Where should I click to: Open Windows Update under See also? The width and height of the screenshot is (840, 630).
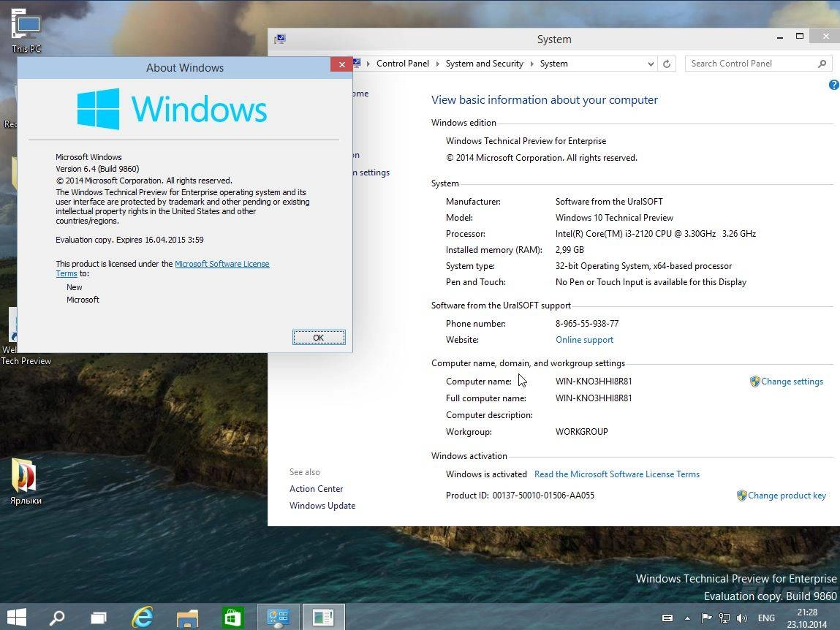[x=322, y=506]
